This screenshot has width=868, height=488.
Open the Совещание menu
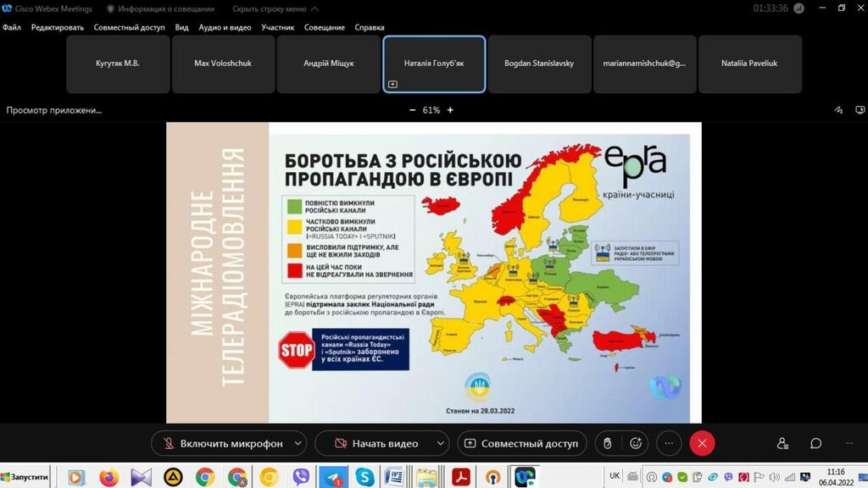325,27
